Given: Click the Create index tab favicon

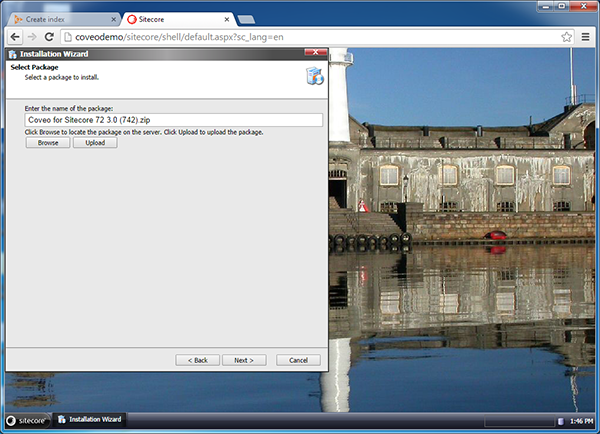Looking at the screenshot, I should [x=18, y=19].
